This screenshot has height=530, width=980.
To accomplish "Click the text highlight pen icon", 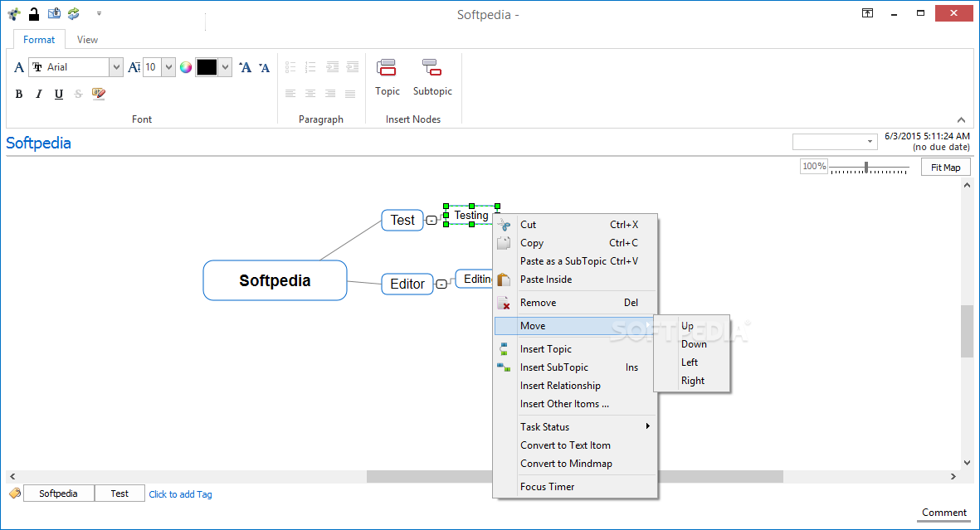I will coord(99,94).
